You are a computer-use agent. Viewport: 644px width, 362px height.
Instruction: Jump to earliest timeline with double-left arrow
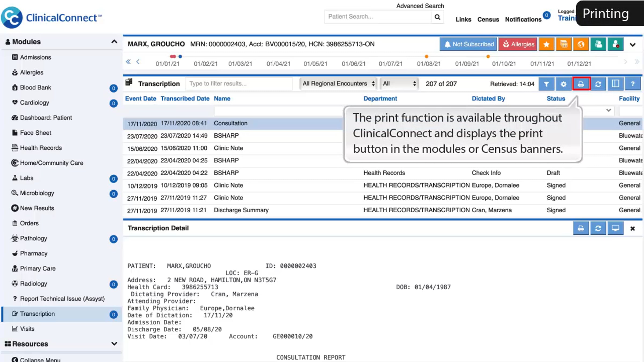pos(128,62)
